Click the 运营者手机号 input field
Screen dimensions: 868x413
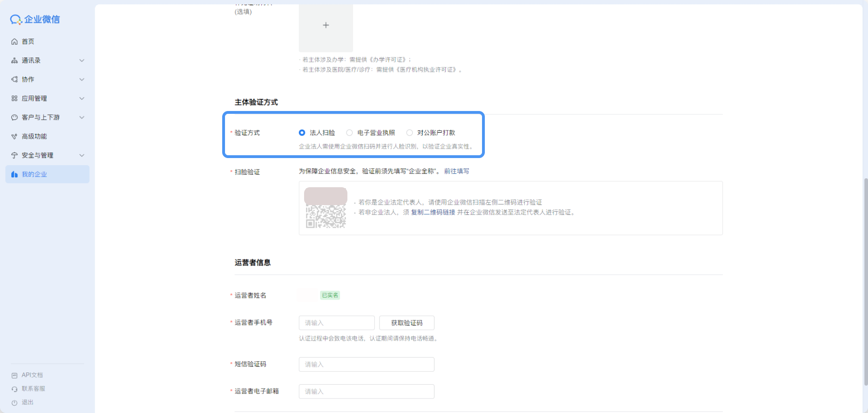coord(337,323)
